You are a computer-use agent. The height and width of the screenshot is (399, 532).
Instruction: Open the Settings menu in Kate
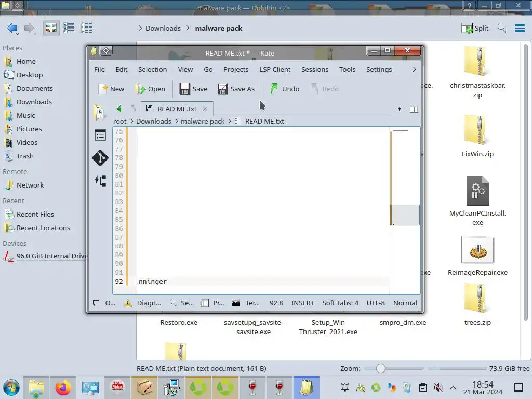pos(379,69)
